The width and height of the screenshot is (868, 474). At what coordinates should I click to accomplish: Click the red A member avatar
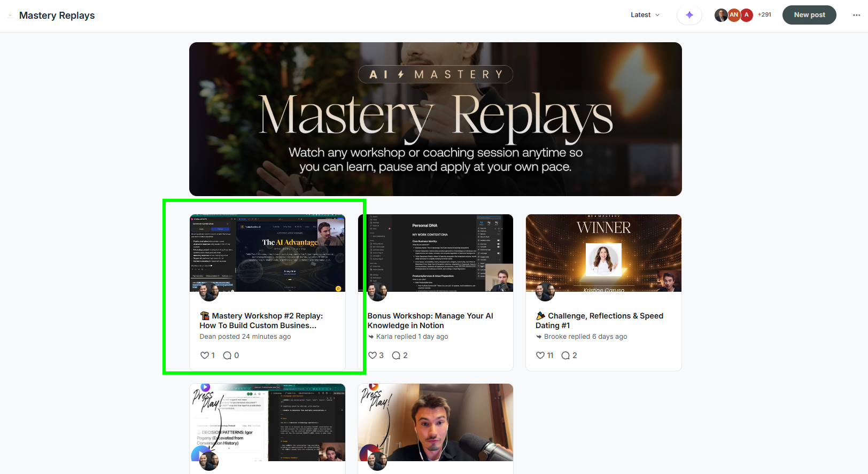pyautogui.click(x=747, y=15)
